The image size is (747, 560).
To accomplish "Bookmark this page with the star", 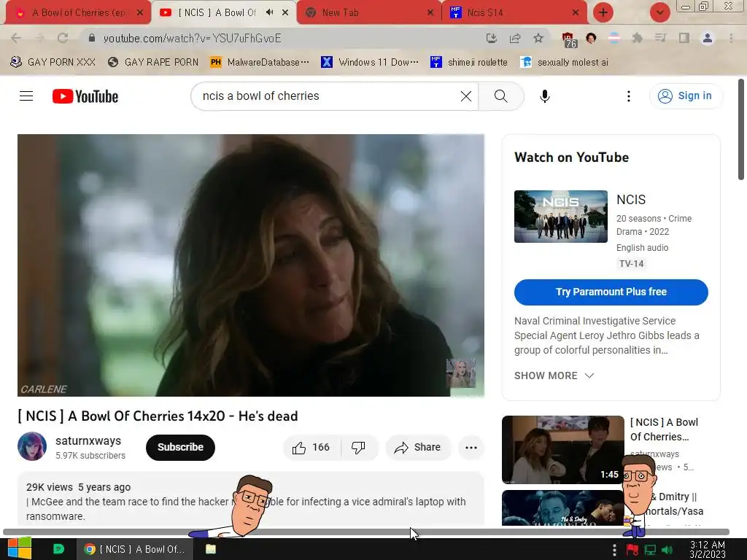I will click(x=538, y=38).
